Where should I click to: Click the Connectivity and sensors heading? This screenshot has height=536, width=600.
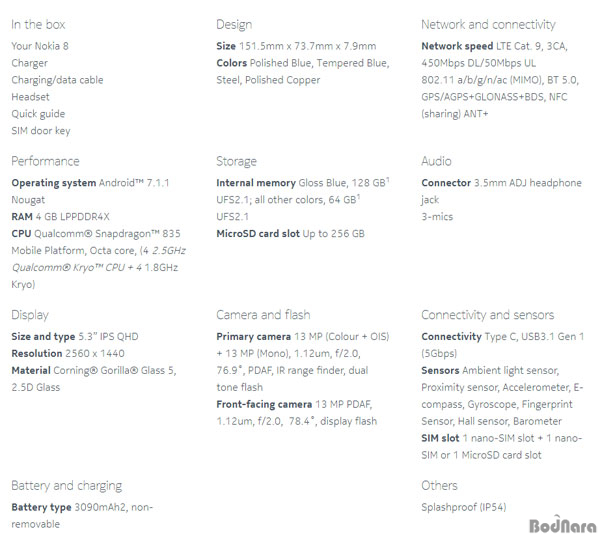click(488, 314)
